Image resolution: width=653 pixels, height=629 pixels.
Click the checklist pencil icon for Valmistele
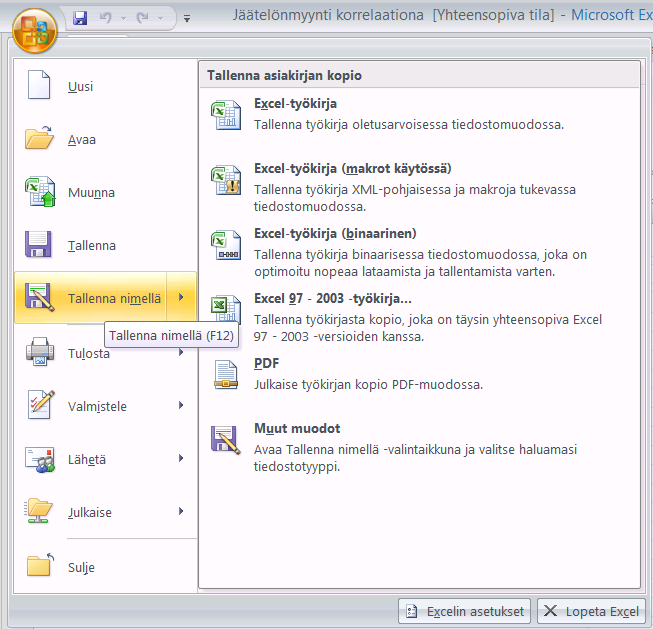40,404
